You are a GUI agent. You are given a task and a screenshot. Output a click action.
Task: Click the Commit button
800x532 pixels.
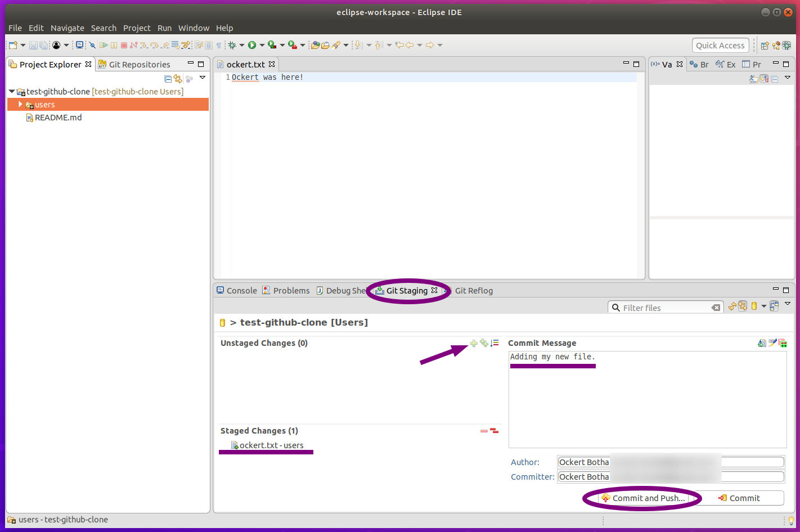[739, 498]
